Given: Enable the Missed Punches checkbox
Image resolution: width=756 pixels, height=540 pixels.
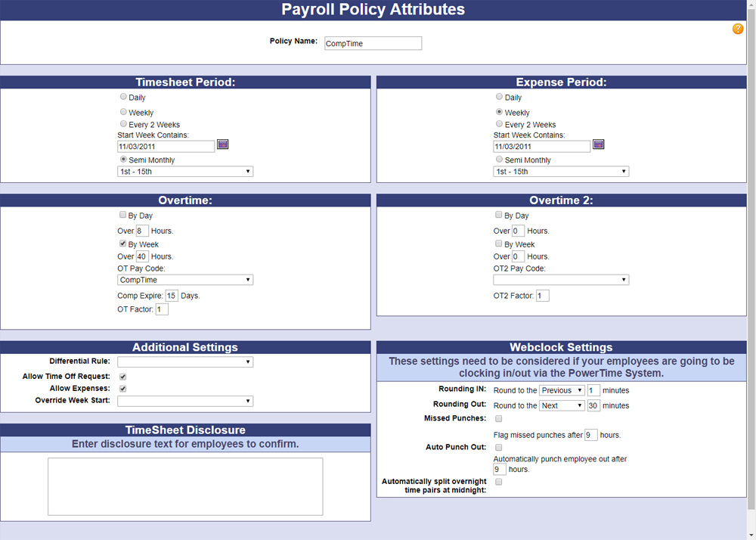Looking at the screenshot, I should 498,418.
